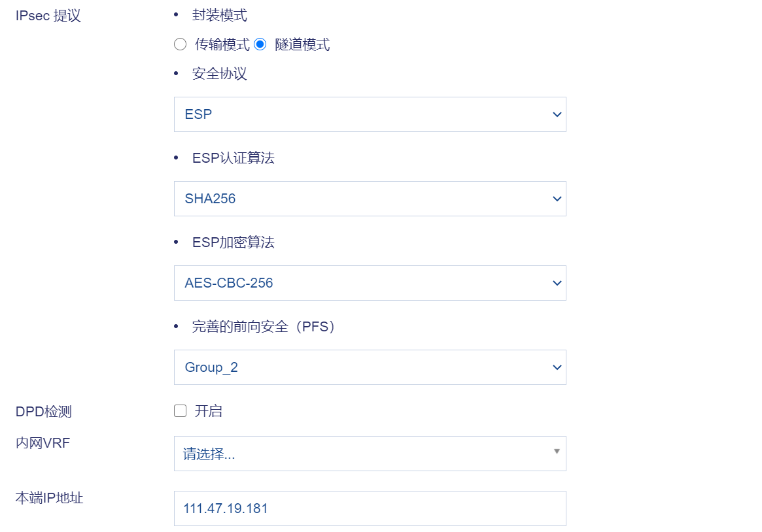The width and height of the screenshot is (762, 532).
Task: Click the 本端IP地址 input field
Action: pyautogui.click(x=370, y=508)
